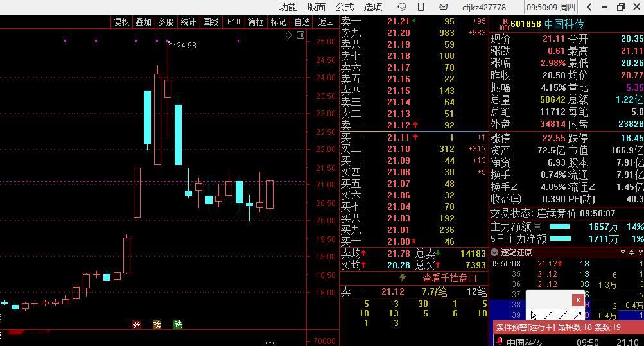
Task: Click the 买十 21.00 order row
Action: (414, 242)
